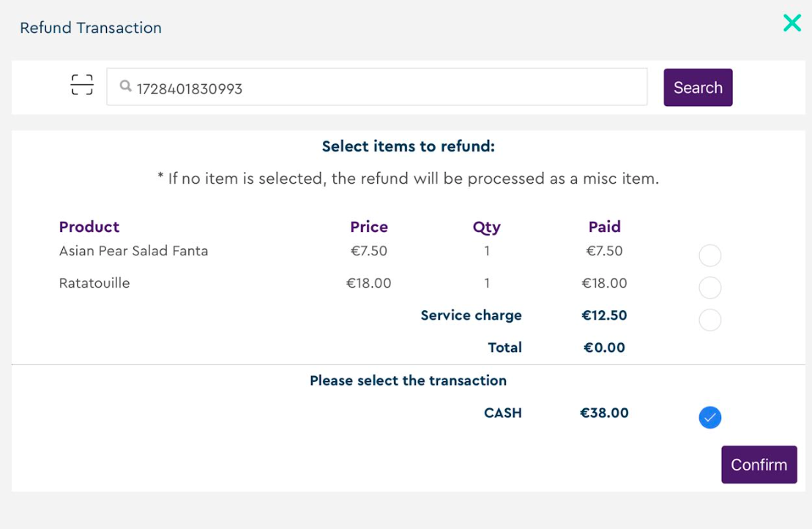The image size is (812, 529).
Task: Click the Qty column header
Action: pos(487,227)
